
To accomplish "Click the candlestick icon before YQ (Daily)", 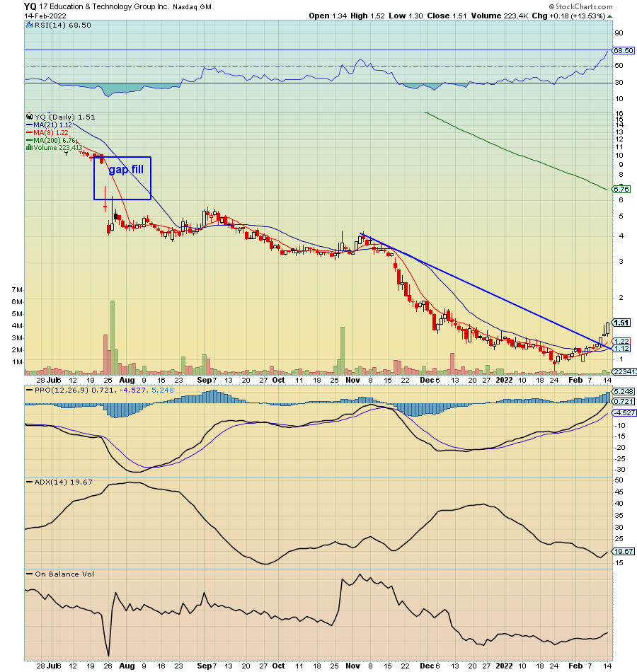I will pos(30,117).
